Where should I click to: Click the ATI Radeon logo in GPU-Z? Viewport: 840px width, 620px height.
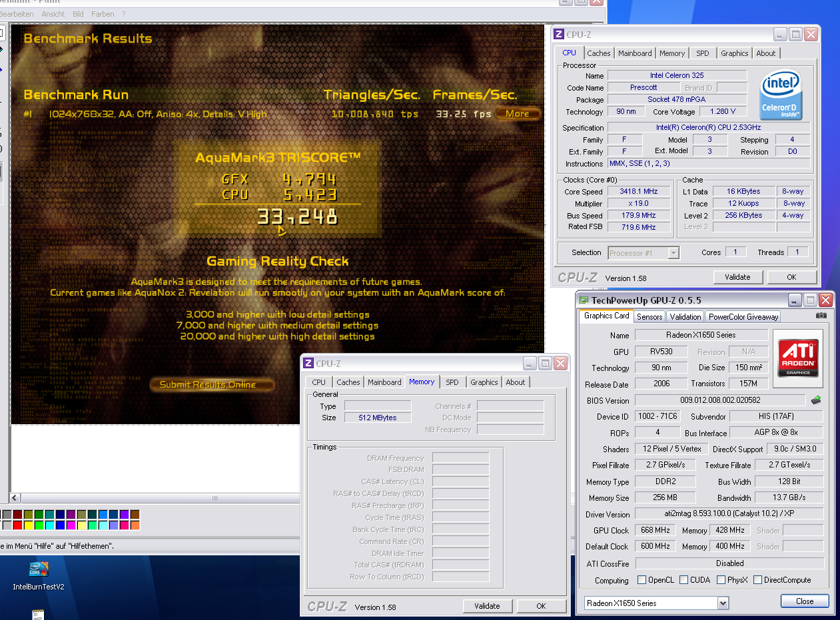798,359
